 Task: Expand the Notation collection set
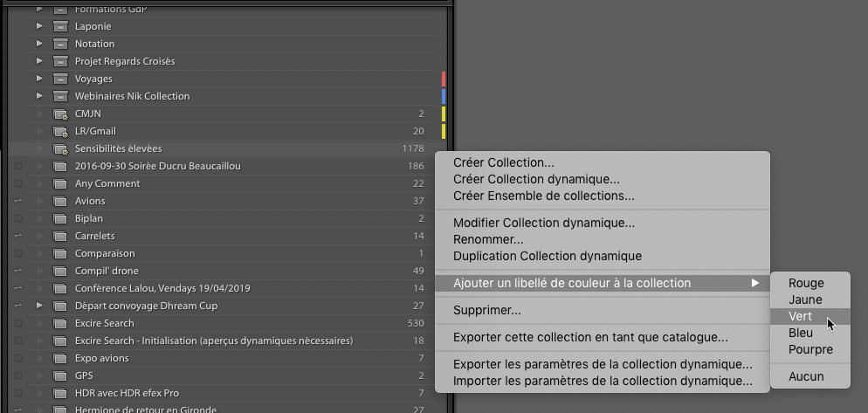(x=39, y=43)
